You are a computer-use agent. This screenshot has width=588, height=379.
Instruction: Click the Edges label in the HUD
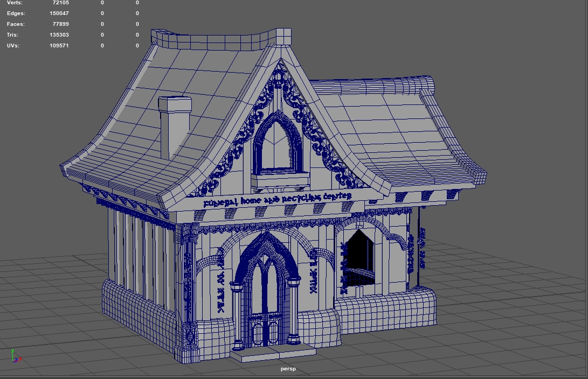point(16,13)
